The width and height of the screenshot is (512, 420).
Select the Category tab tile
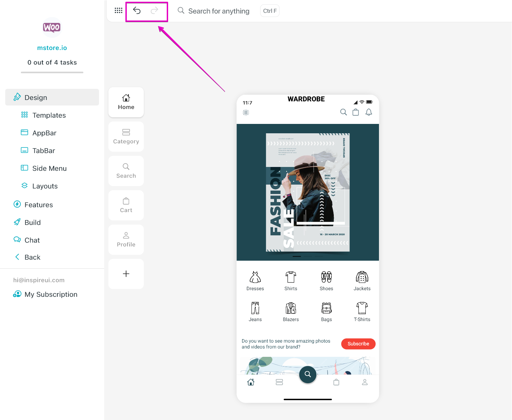point(126,136)
